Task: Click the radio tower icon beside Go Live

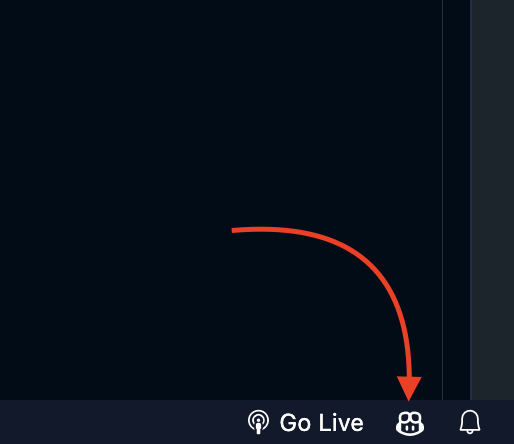Action: tap(258, 422)
